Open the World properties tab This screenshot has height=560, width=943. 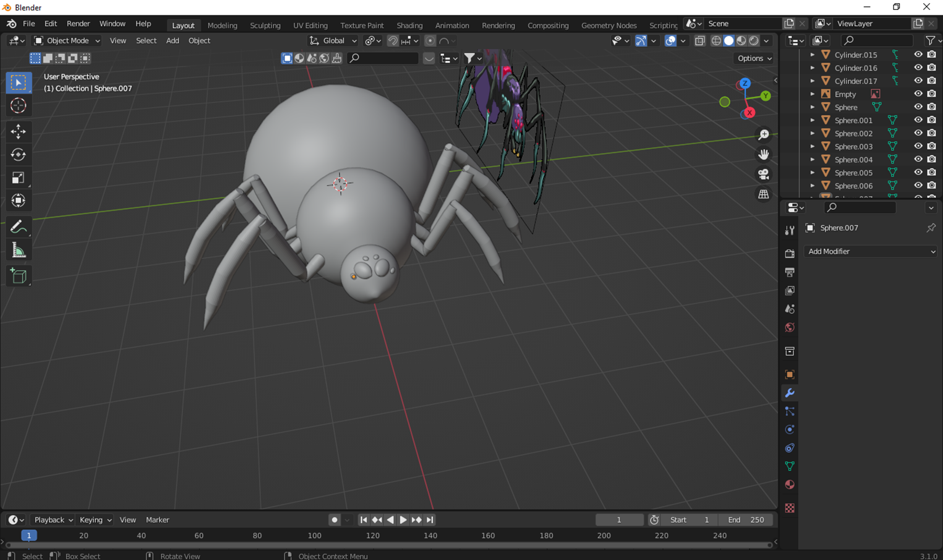point(790,327)
